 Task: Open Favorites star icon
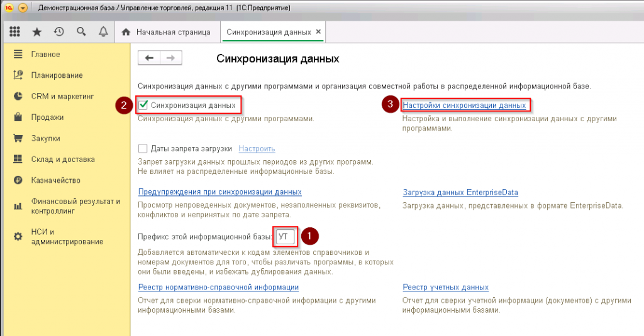point(37,32)
